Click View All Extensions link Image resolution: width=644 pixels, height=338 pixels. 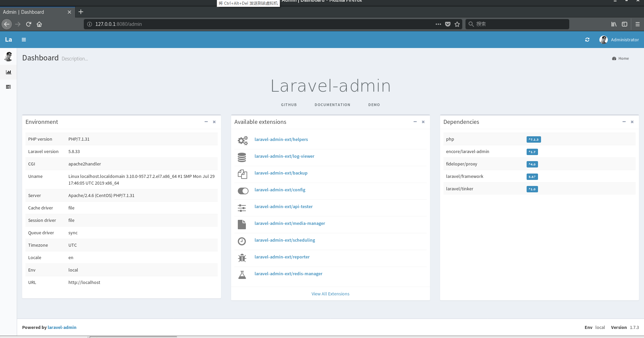click(330, 294)
